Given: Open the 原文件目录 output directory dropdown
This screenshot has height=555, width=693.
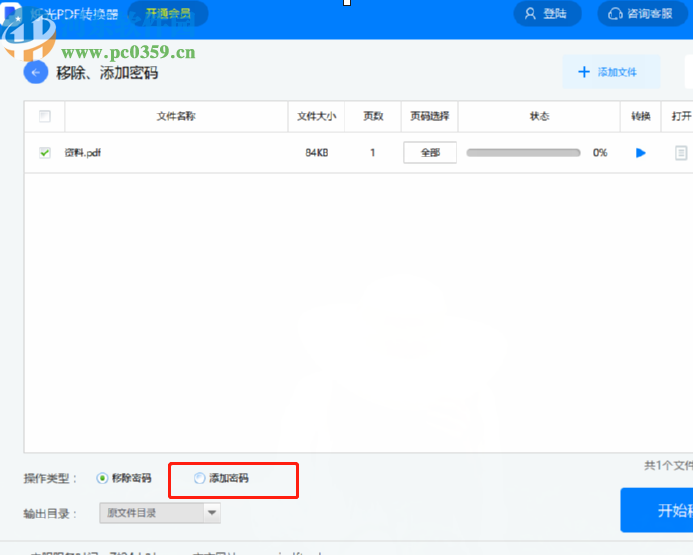Looking at the screenshot, I should tap(151, 513).
